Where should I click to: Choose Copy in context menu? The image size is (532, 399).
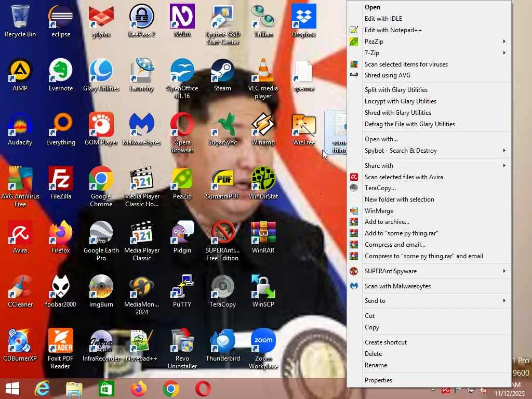tap(429, 327)
